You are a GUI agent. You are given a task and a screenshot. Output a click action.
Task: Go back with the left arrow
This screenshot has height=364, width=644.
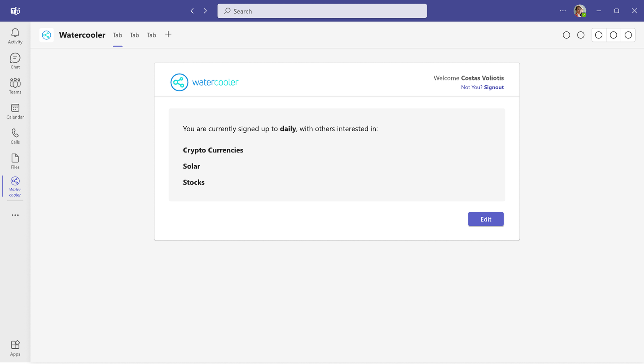click(x=192, y=11)
